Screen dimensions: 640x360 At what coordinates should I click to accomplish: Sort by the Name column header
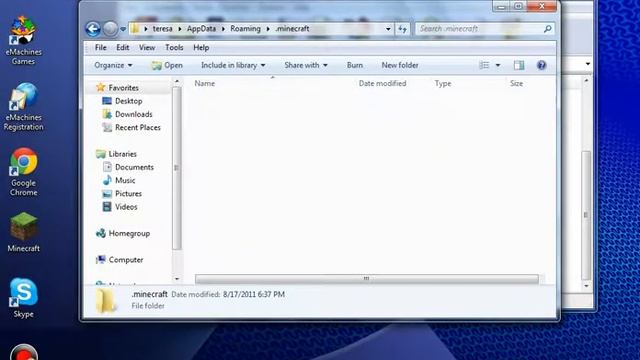coord(204,83)
